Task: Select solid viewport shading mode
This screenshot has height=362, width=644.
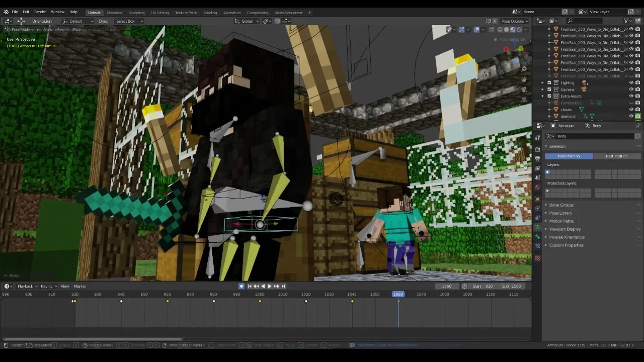Action: (507, 29)
